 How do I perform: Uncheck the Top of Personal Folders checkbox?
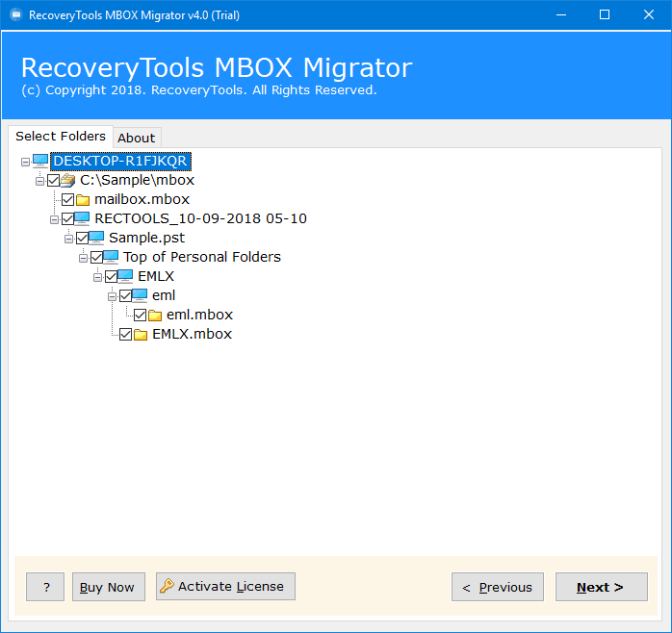click(96, 258)
